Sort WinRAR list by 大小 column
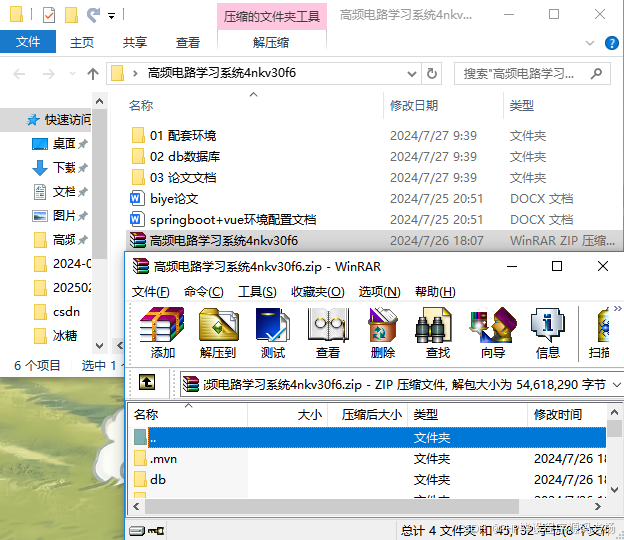624x540 pixels. (310, 415)
